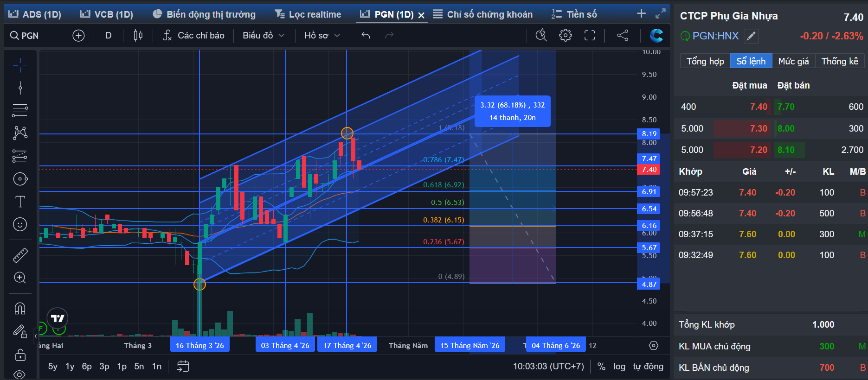Enter fullscreen chart mode
The width and height of the screenshot is (868, 380).
point(590,35)
